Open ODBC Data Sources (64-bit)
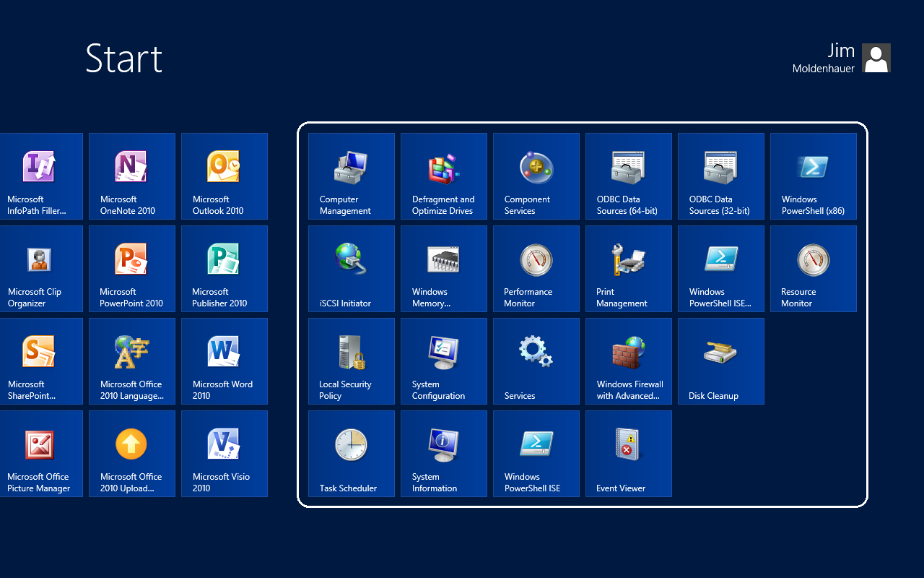 629,176
